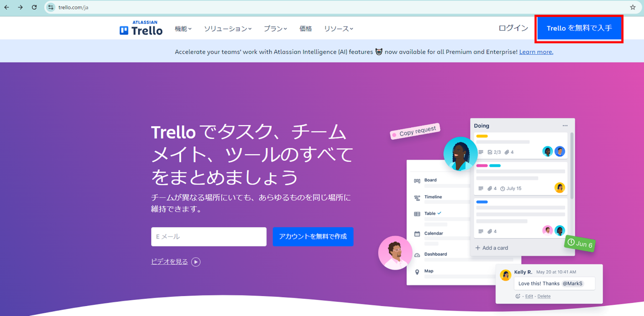
Task: Click the Trello を無料で入手 button
Action: [x=579, y=28]
